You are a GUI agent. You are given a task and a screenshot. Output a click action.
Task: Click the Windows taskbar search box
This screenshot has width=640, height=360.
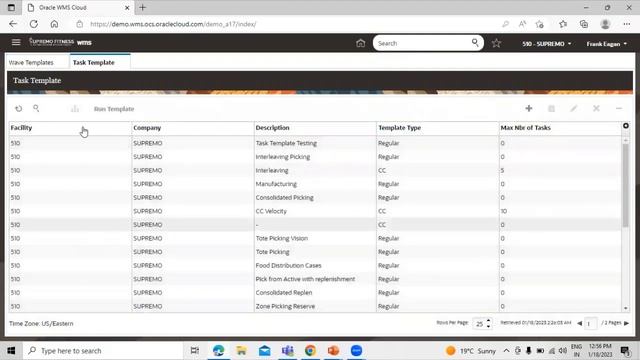coord(102,351)
